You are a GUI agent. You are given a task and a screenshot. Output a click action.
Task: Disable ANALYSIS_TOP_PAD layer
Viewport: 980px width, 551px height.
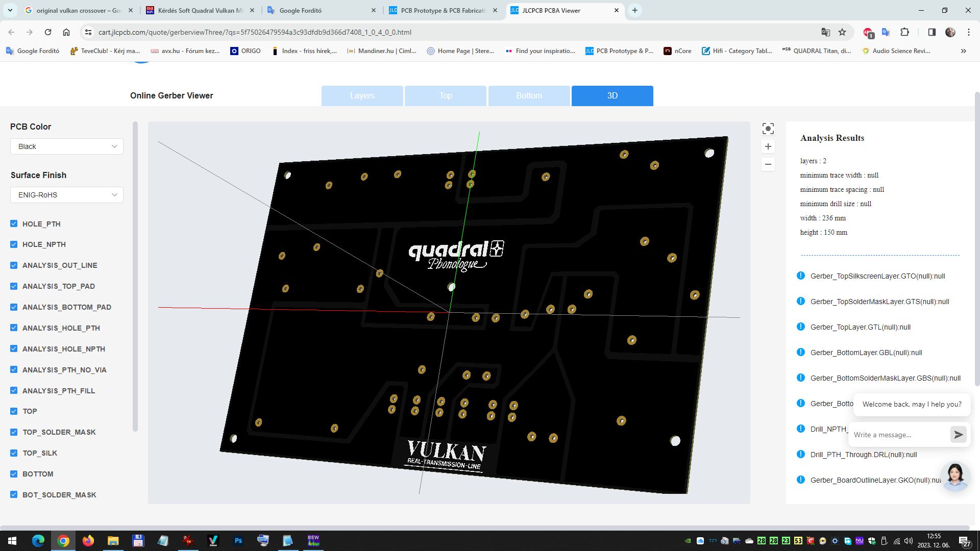coord(14,286)
